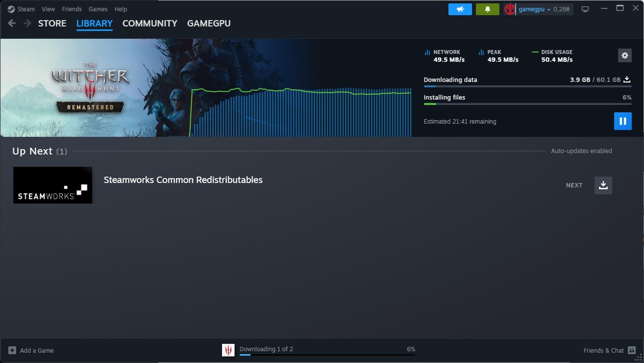644x363 pixels.
Task: Click the Auto-updates enabled label
Action: click(581, 151)
